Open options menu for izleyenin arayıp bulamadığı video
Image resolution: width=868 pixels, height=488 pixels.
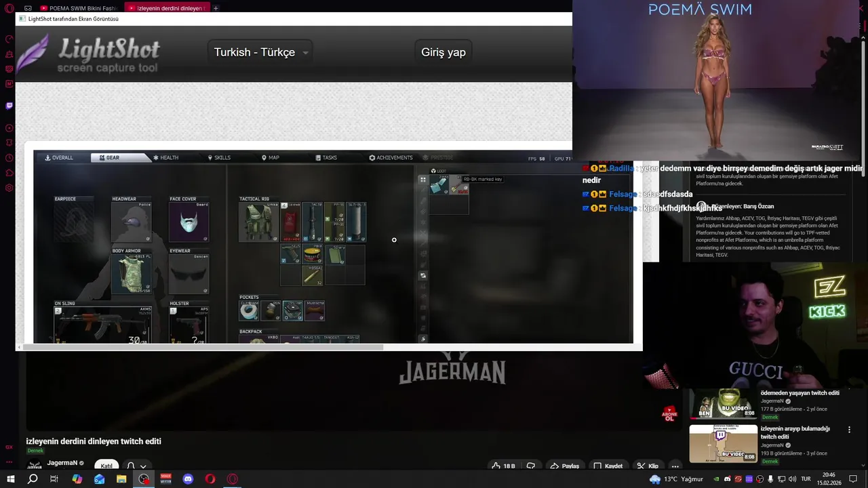coord(849,429)
